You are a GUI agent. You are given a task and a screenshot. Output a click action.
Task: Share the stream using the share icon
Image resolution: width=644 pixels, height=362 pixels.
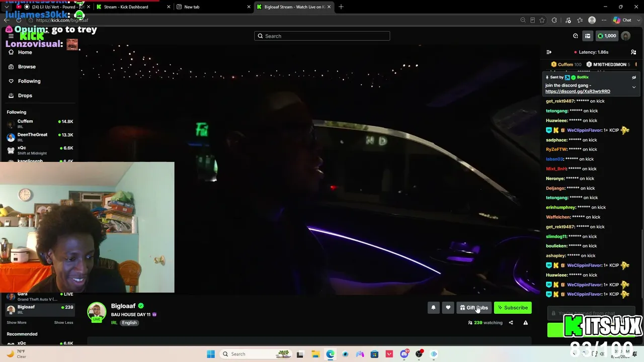coord(511,323)
